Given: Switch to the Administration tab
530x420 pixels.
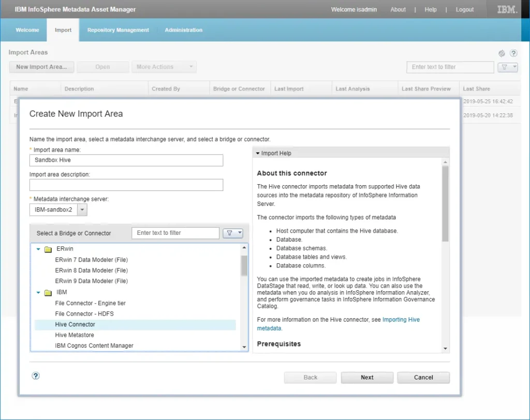Looking at the screenshot, I should click(183, 30).
